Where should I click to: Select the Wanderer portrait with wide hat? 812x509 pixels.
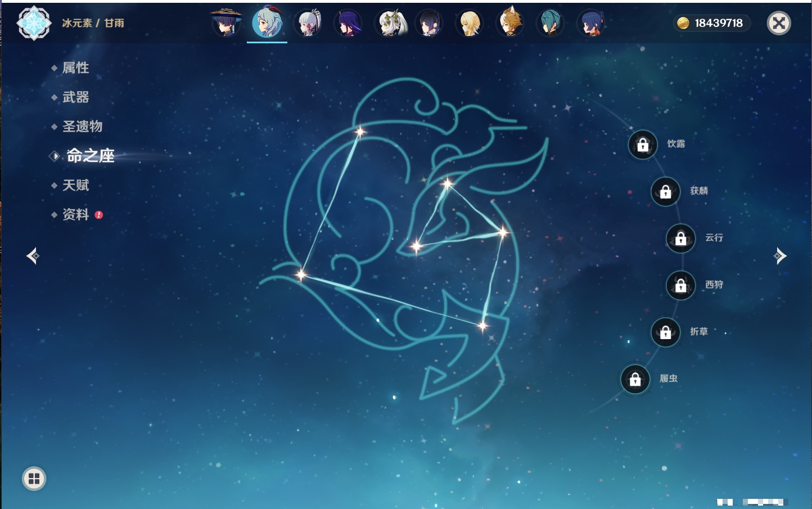(x=226, y=23)
